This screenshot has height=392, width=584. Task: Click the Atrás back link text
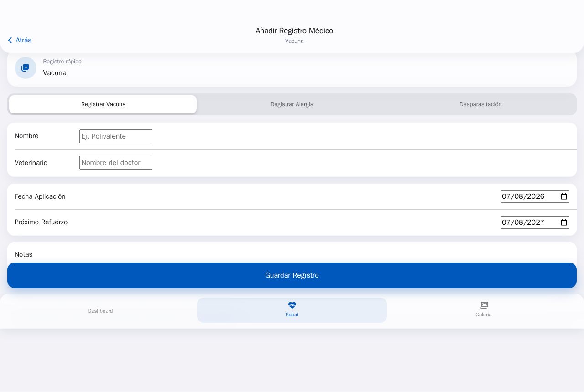tap(24, 41)
